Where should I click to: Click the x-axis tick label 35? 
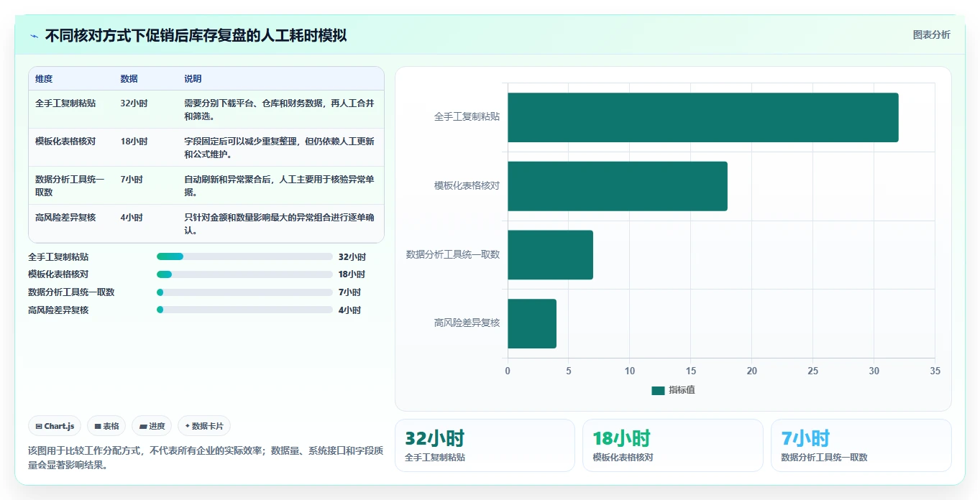[935, 371]
